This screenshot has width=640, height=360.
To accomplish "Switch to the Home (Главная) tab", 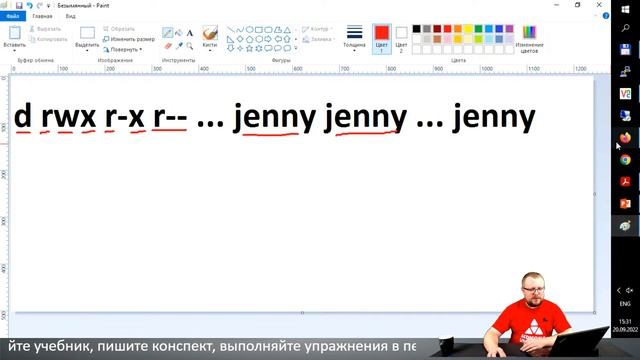I will click(42, 16).
